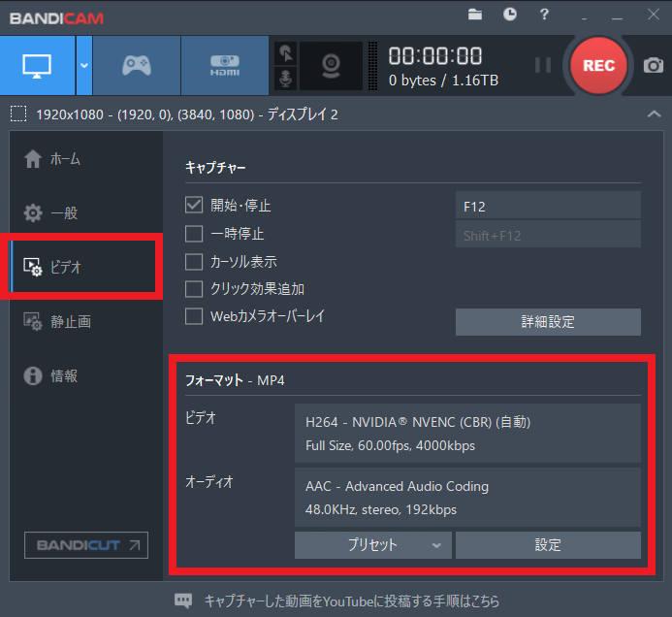Click the 48.0KHz, stereo, 192kbps text

point(381,510)
